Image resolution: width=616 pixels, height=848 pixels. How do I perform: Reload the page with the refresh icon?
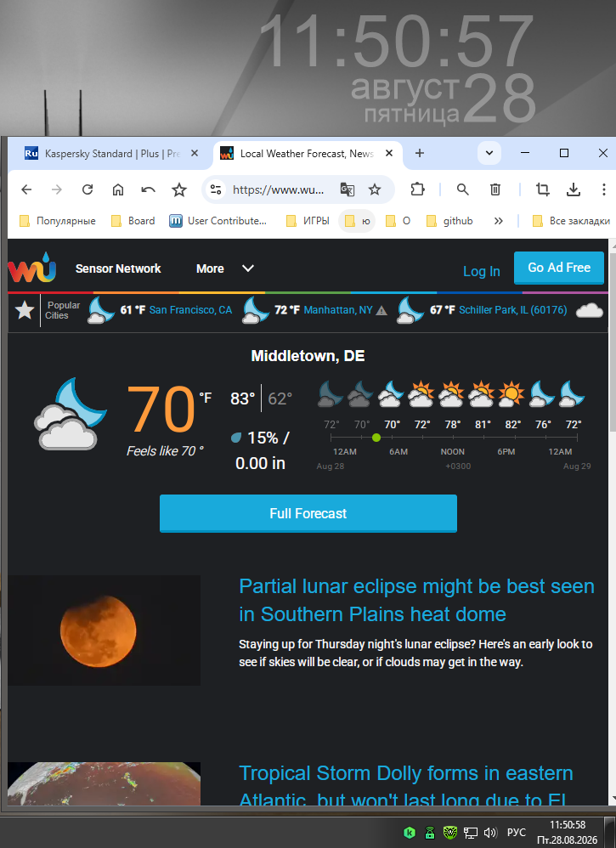(x=87, y=189)
